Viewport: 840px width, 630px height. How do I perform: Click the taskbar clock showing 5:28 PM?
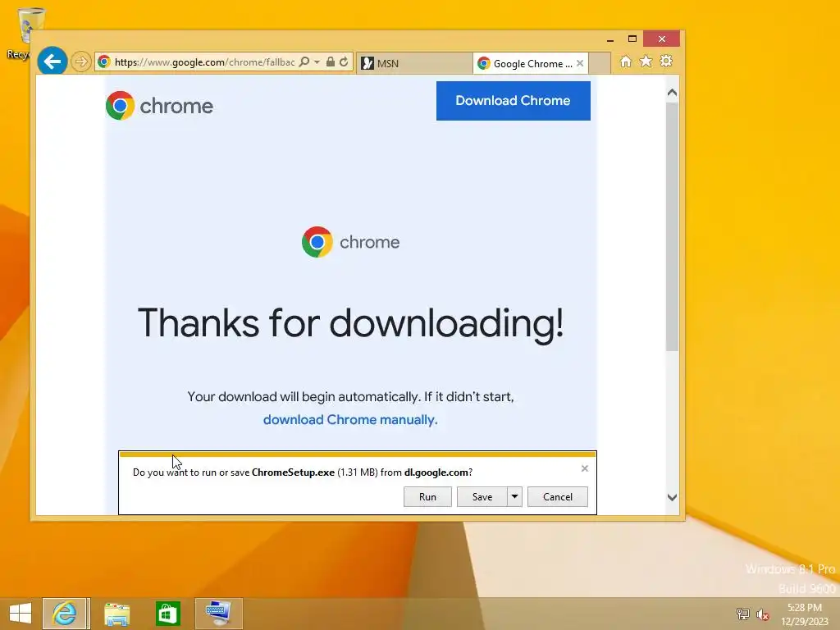click(x=804, y=614)
